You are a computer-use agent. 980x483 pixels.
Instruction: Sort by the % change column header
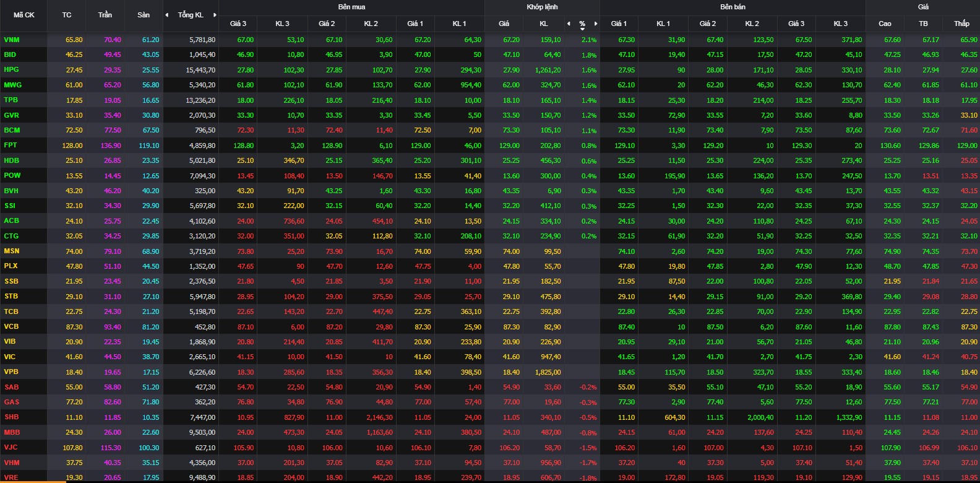click(x=582, y=24)
